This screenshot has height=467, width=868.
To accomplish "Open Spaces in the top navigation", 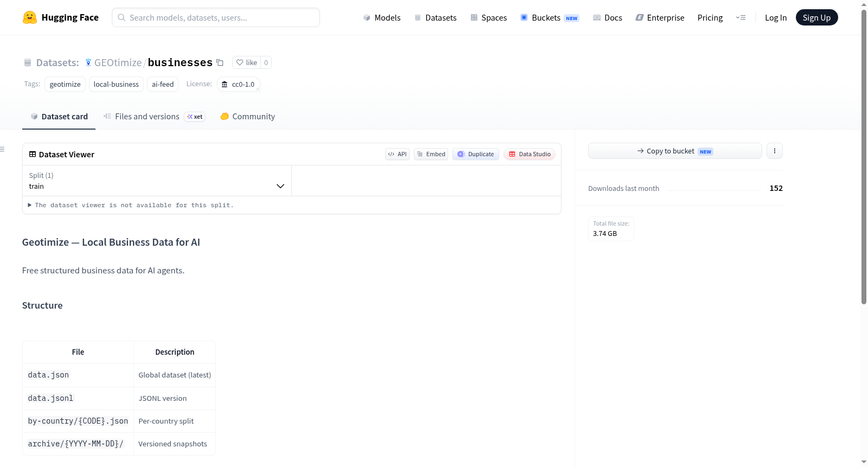I will click(489, 17).
